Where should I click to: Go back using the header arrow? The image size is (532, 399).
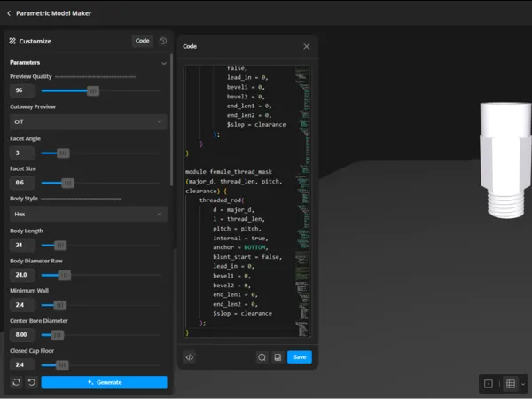point(9,13)
